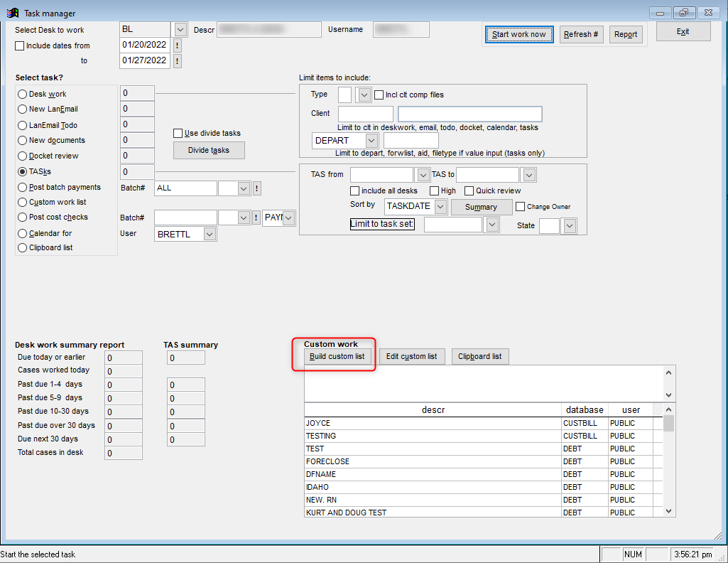Select the LanEmail Todo radio option
The width and height of the screenshot is (728, 563).
click(22, 125)
